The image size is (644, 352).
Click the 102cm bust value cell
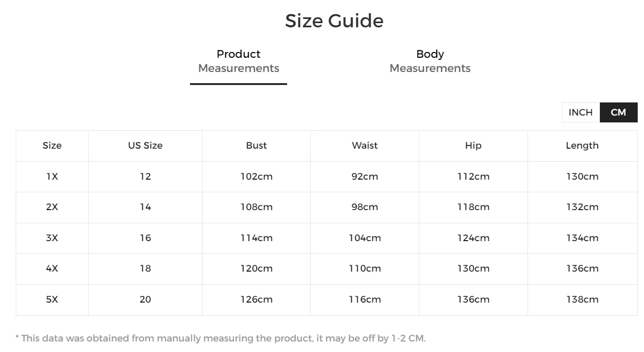[256, 177]
